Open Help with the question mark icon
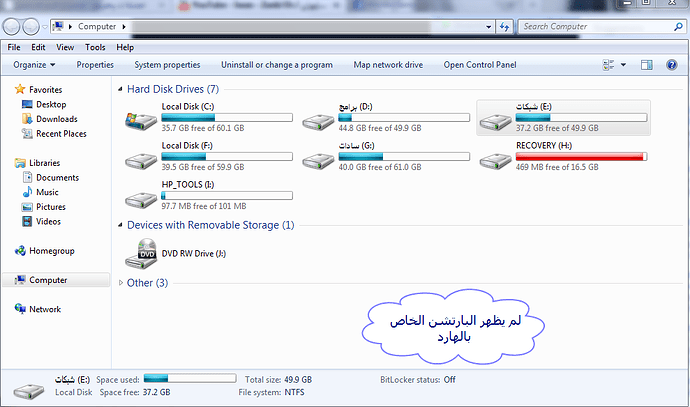690x407 pixels. pos(672,65)
